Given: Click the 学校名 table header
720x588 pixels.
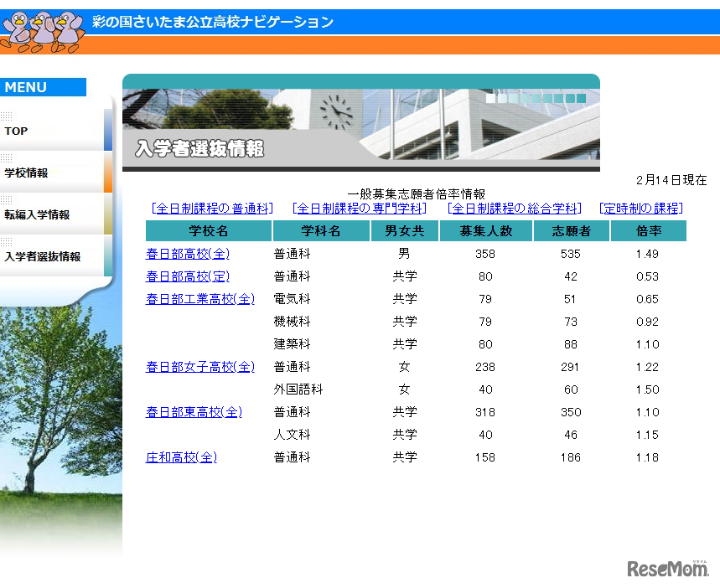Looking at the screenshot, I should tap(209, 230).
